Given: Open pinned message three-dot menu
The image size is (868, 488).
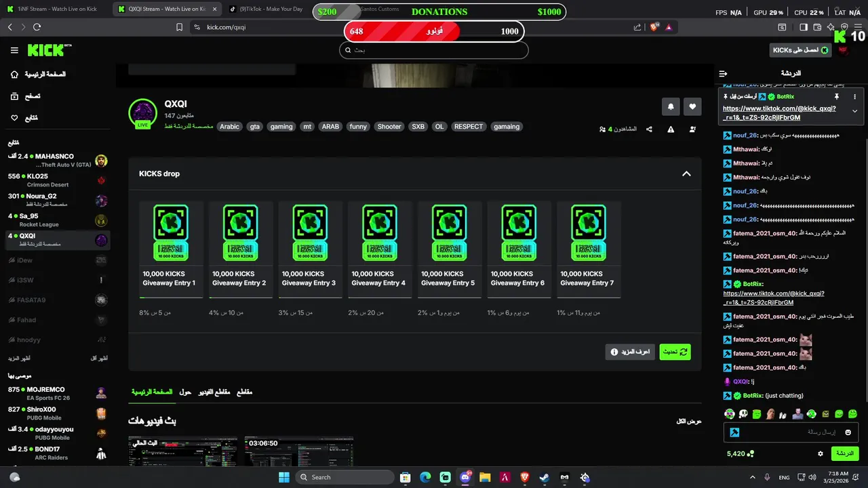Looking at the screenshot, I should (854, 97).
